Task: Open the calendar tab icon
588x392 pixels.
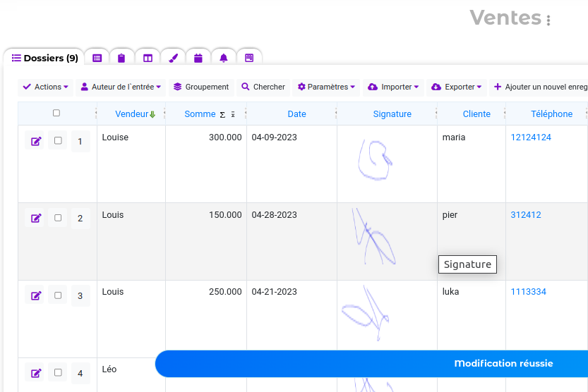Action: click(x=198, y=58)
